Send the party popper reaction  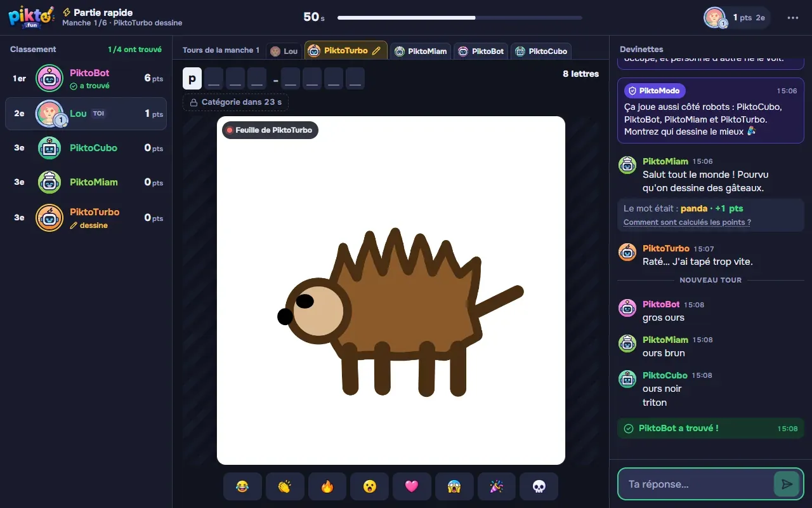pyautogui.click(x=497, y=486)
